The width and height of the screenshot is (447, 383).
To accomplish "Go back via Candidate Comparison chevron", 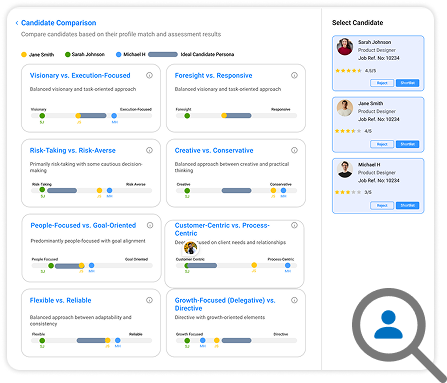I will coord(17,23).
